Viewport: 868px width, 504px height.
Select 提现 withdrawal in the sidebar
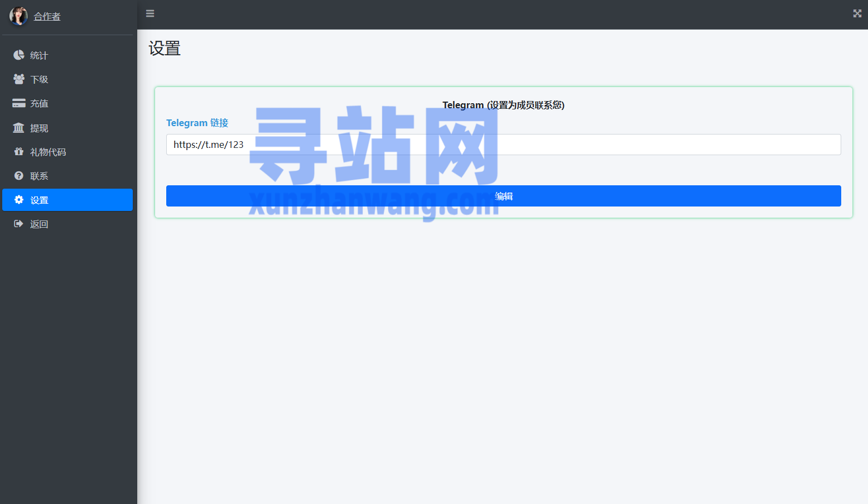click(x=39, y=128)
